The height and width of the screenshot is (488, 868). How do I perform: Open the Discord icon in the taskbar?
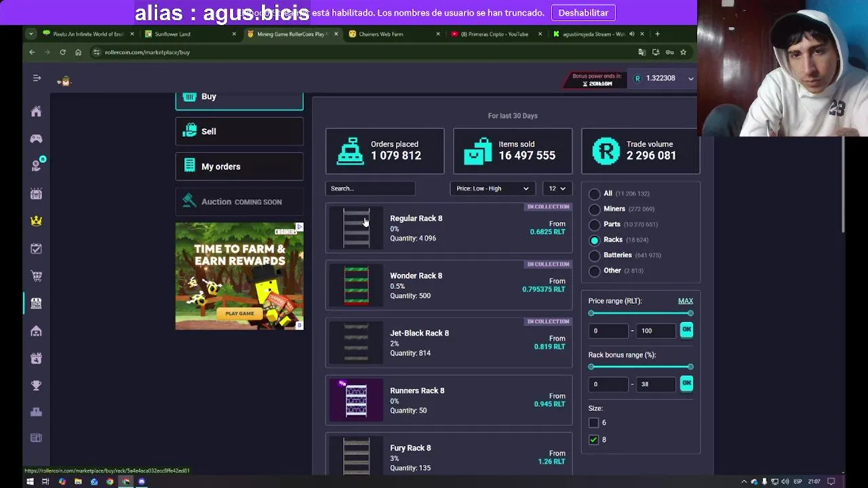142,482
